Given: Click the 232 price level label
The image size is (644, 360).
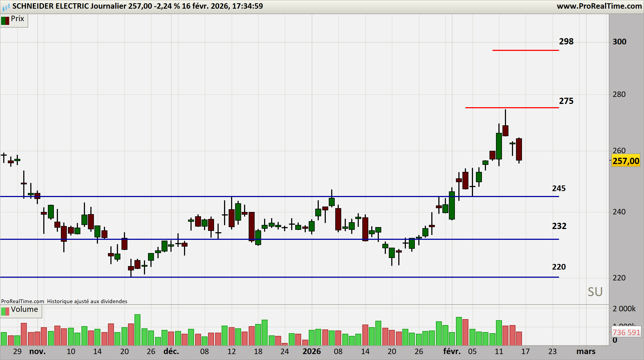Looking at the screenshot, I should pos(559,226).
